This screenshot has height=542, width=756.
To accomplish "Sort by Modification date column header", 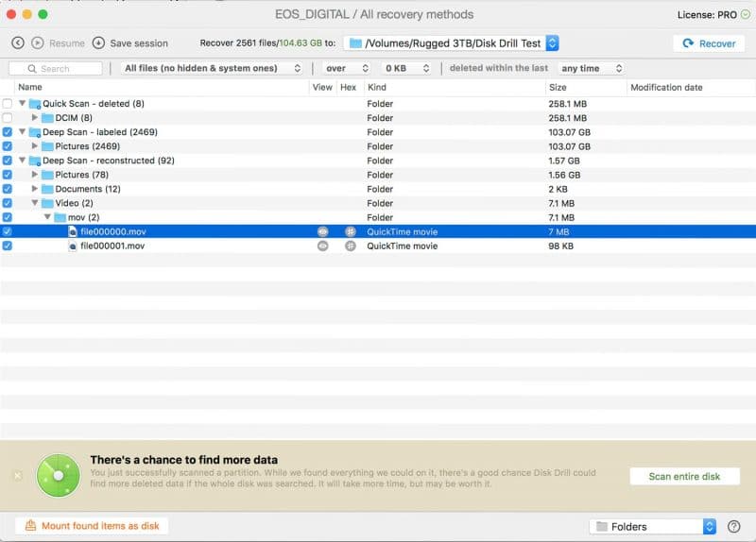I will point(666,87).
